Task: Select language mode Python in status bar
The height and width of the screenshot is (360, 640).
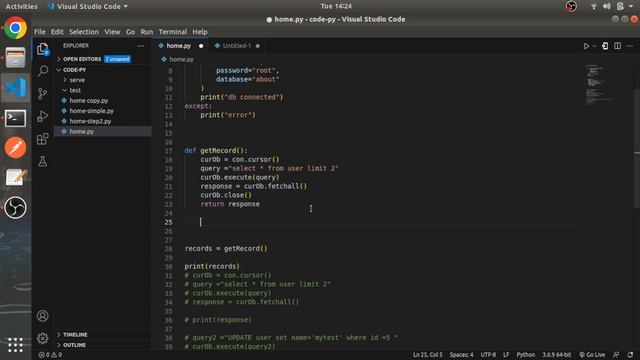Action: point(526,355)
